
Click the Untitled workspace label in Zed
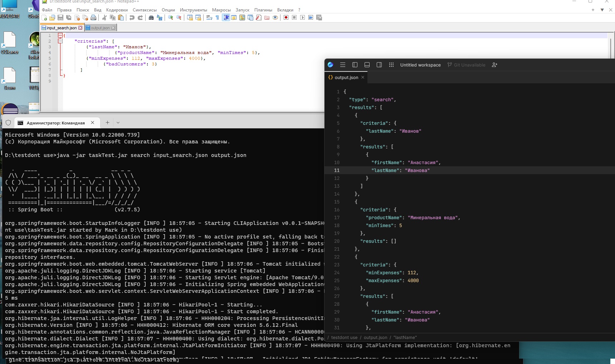point(420,65)
